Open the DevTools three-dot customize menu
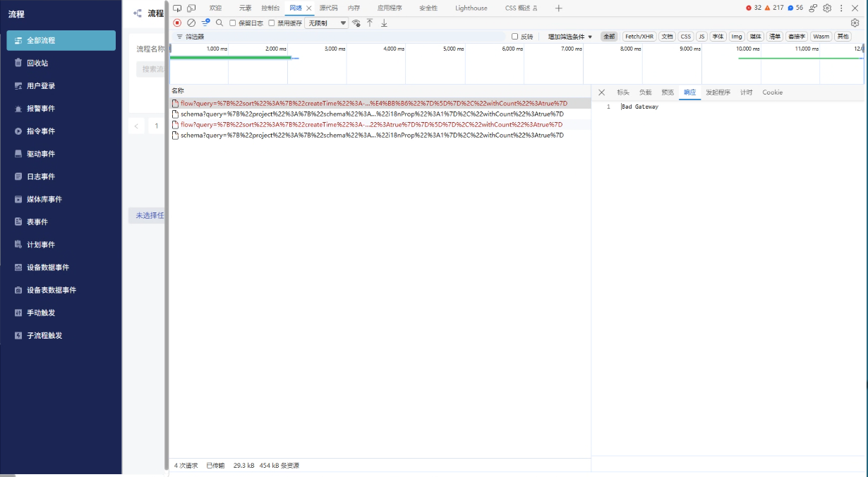The image size is (868, 477). [x=841, y=8]
